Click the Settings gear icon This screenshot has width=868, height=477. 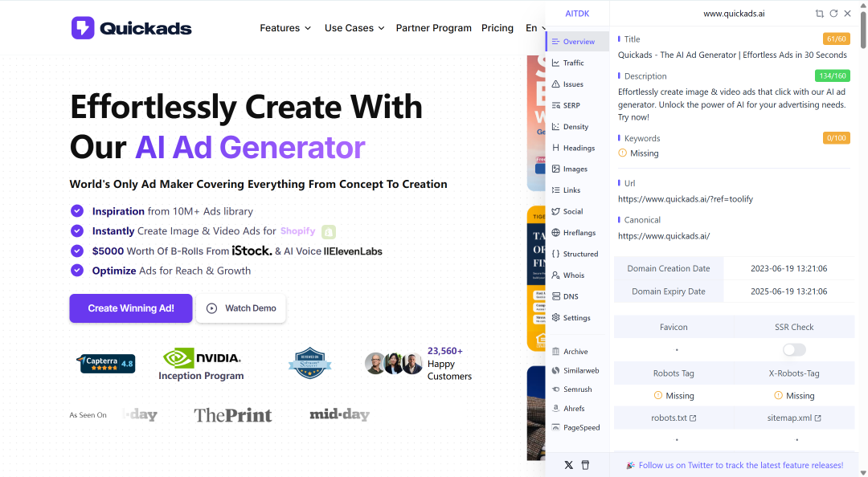pos(556,318)
